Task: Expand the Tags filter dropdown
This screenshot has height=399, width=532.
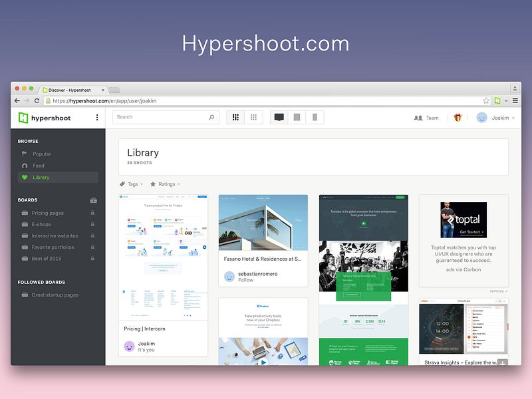Action: tap(131, 184)
